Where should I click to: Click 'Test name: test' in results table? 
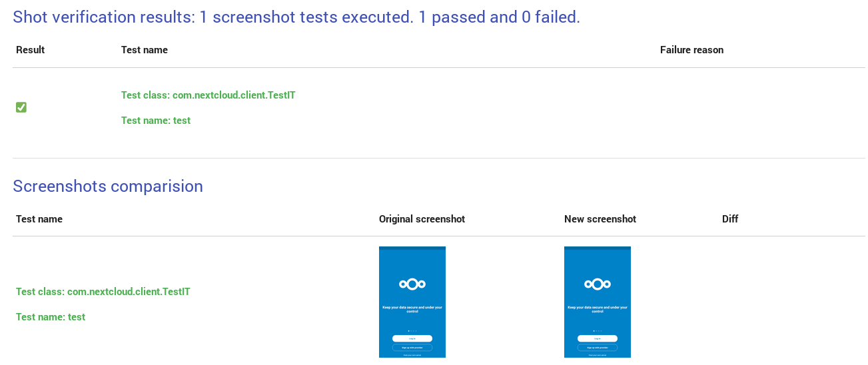pos(156,121)
